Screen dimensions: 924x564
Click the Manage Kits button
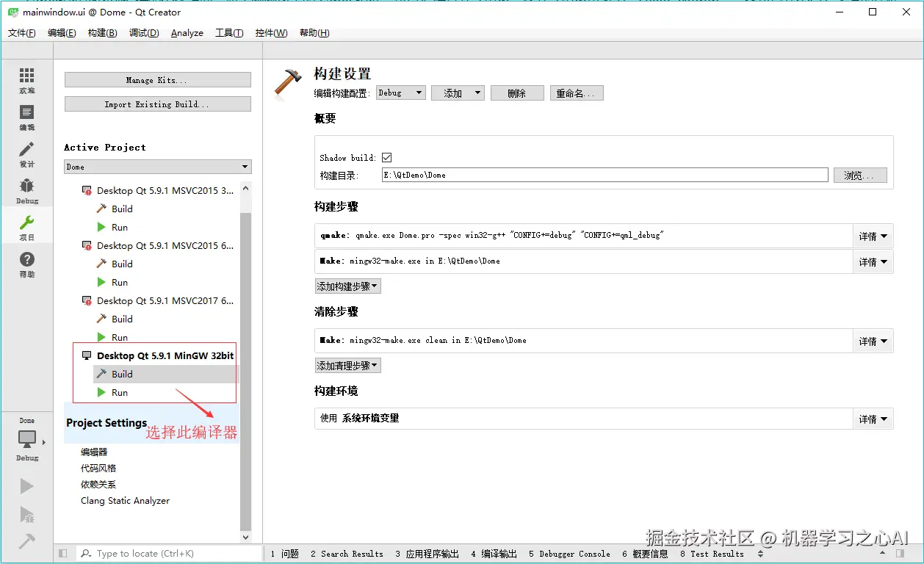(x=157, y=79)
